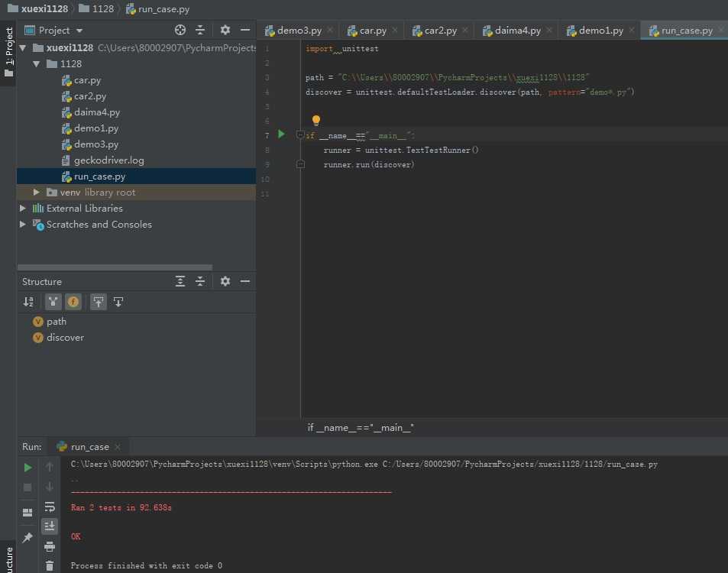This screenshot has width=728, height=573.
Task: Expand all in the Structure panel toolbar
Action: coord(180,281)
